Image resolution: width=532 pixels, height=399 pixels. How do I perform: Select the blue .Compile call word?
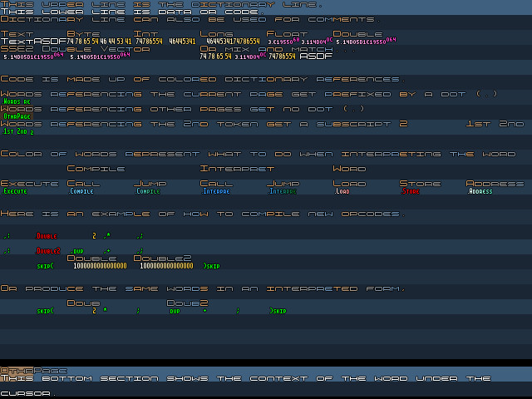(81, 191)
